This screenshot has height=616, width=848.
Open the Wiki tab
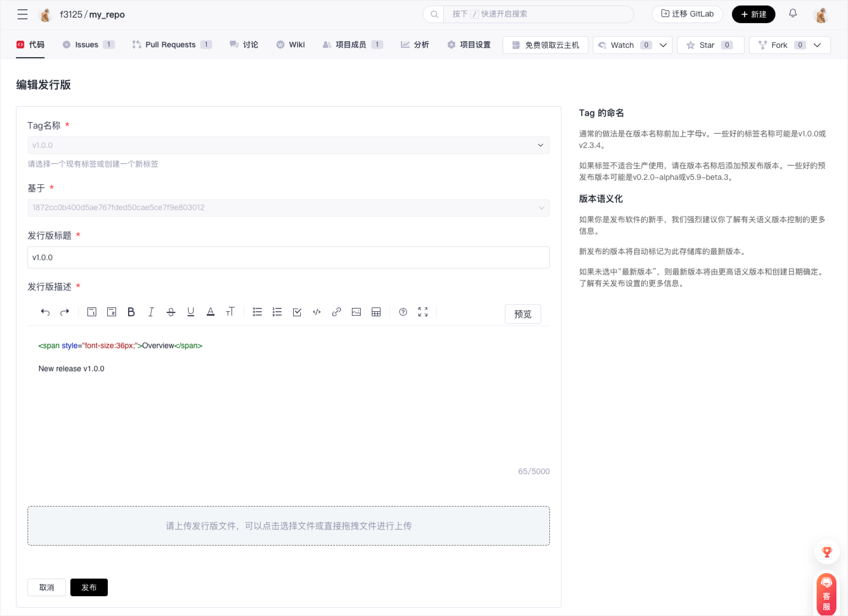pos(291,45)
